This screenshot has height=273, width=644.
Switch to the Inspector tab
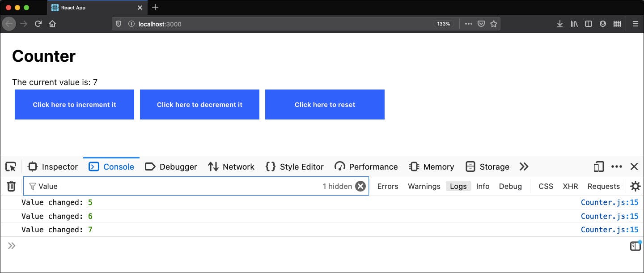click(x=52, y=166)
